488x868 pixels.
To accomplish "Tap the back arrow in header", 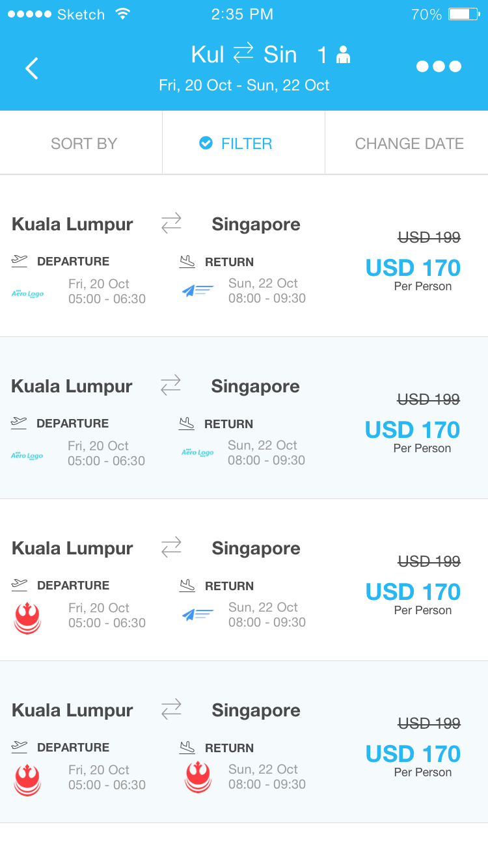I will pyautogui.click(x=32, y=68).
